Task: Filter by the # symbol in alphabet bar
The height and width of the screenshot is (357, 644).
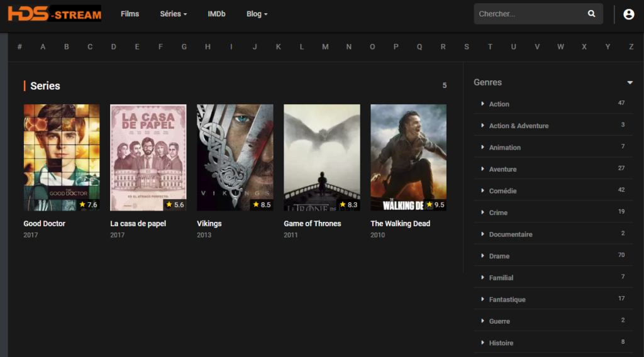Action: tap(19, 47)
